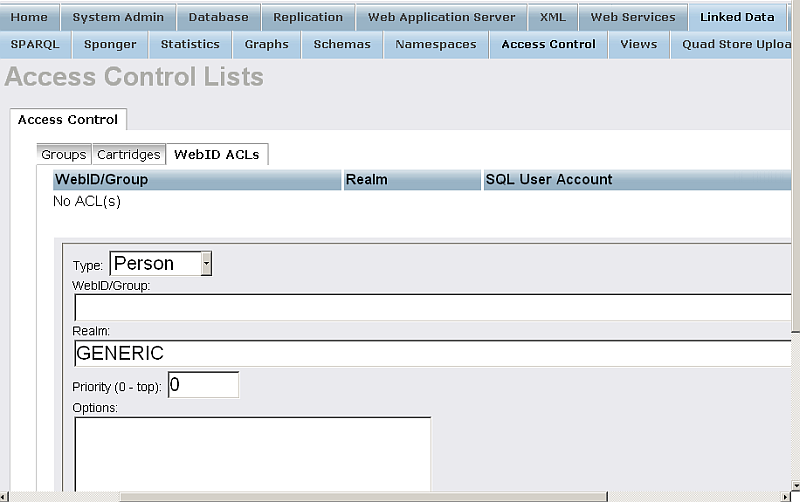Go to the Sponger sub-tab
This screenshot has height=502, width=800.
(110, 44)
